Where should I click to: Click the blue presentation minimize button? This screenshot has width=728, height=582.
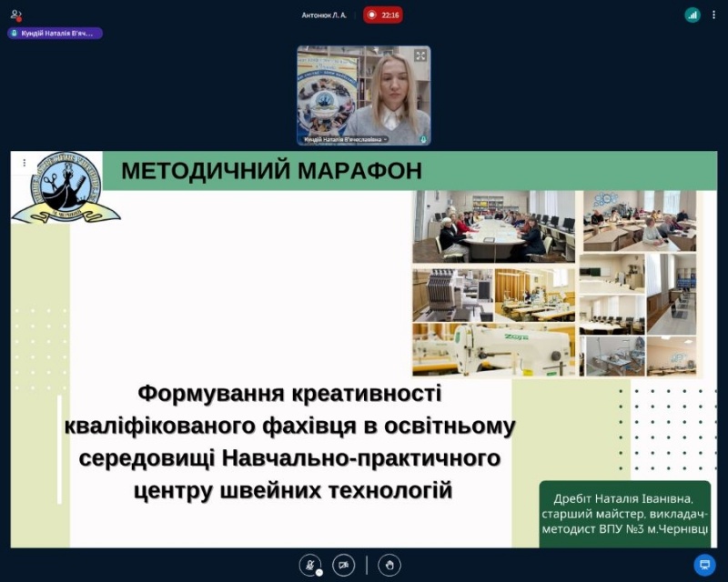click(x=704, y=565)
